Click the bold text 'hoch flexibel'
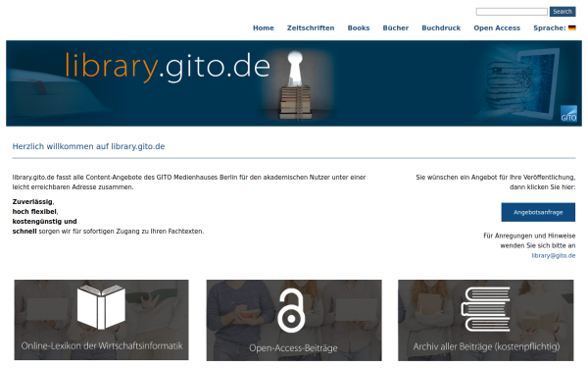The width and height of the screenshot is (588, 368). click(x=34, y=211)
